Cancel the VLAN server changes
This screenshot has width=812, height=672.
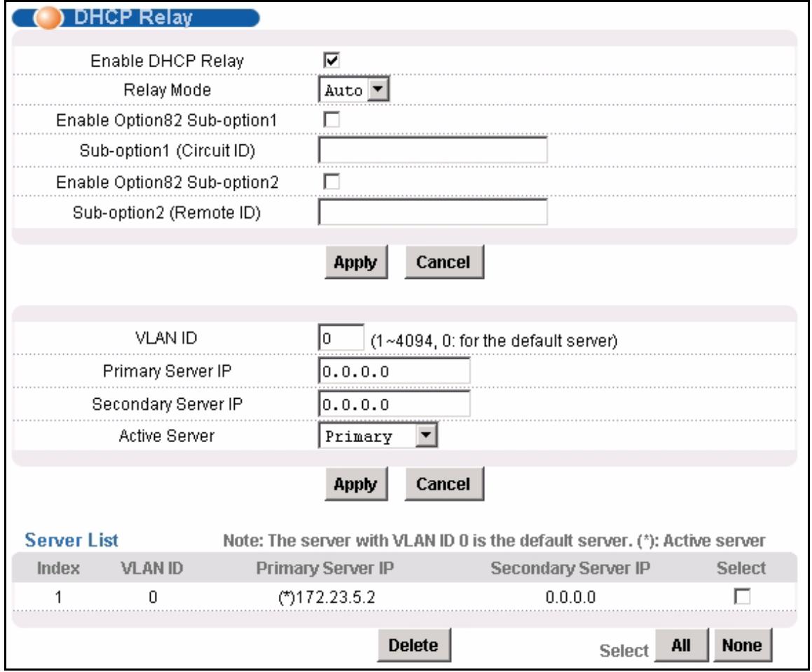coord(443,484)
